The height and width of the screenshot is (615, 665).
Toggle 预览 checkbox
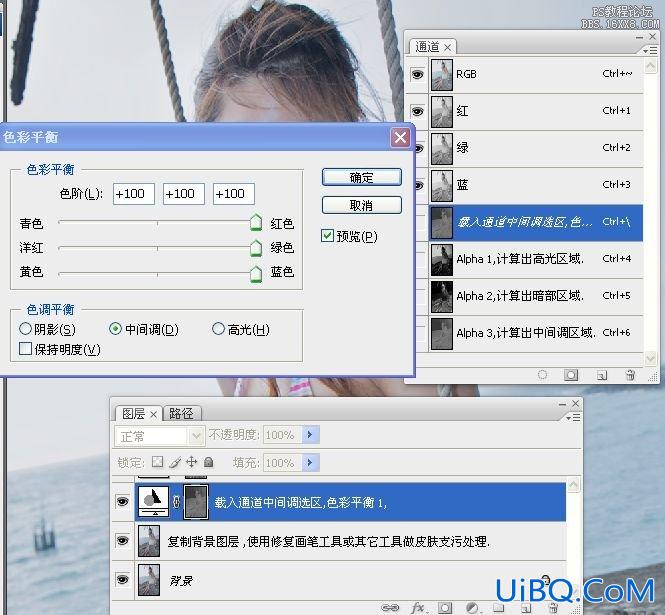(327, 236)
